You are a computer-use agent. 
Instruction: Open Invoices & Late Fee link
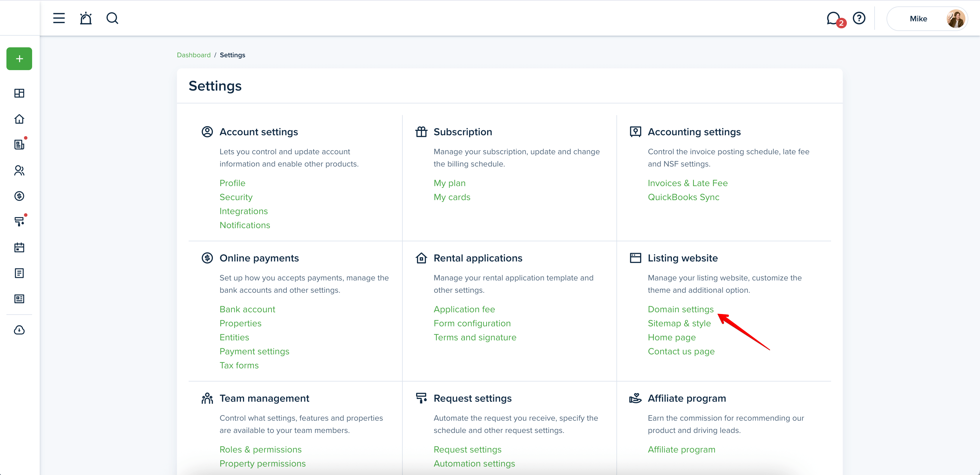click(688, 183)
